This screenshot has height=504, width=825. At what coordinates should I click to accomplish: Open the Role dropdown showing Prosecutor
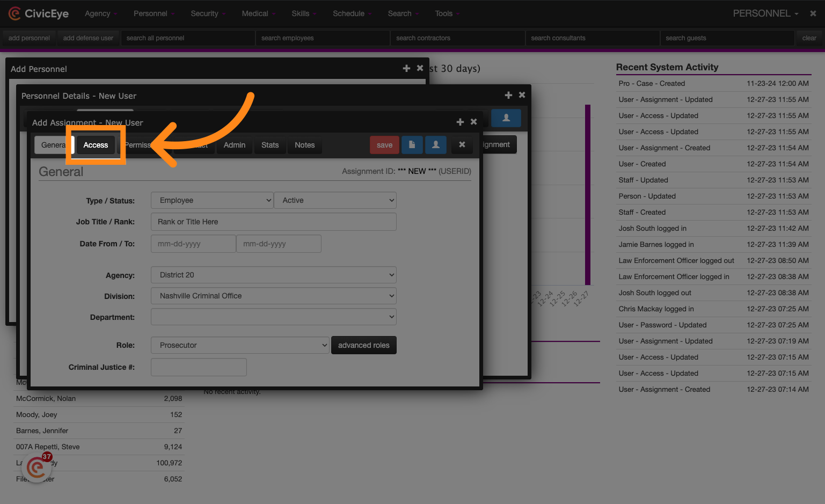coord(240,345)
